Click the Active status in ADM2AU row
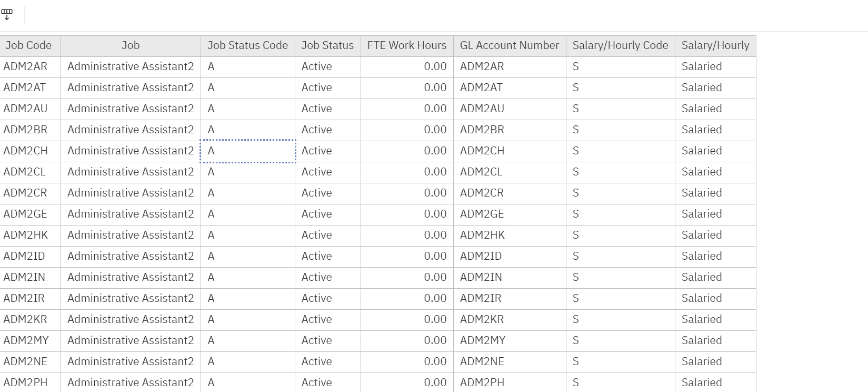Screen dimensions: 868x392 coord(328,109)
